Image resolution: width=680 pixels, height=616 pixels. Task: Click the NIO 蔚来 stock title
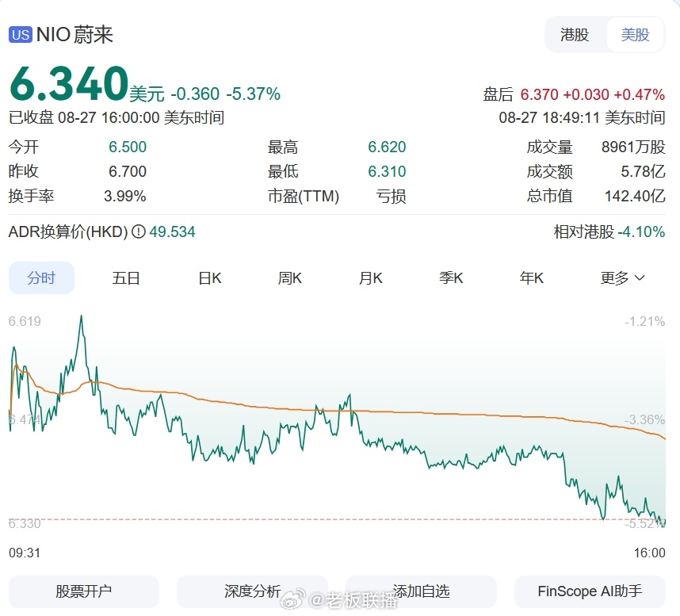74,35
